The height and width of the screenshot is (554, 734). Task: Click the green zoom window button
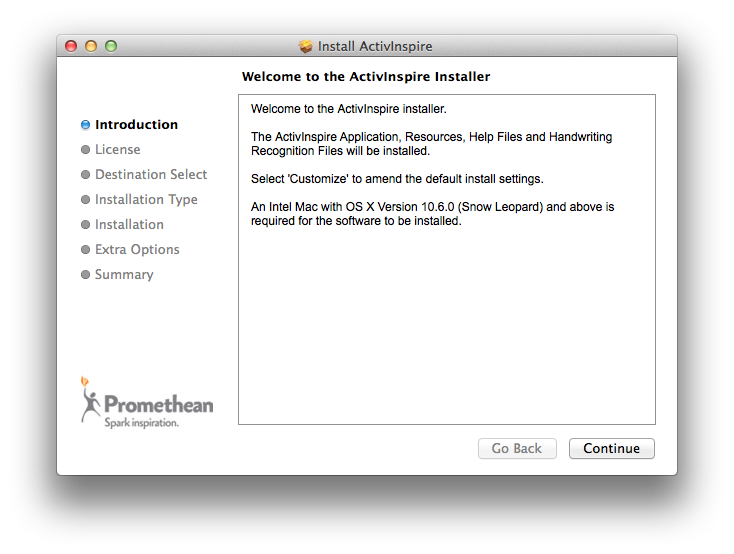[x=111, y=46]
